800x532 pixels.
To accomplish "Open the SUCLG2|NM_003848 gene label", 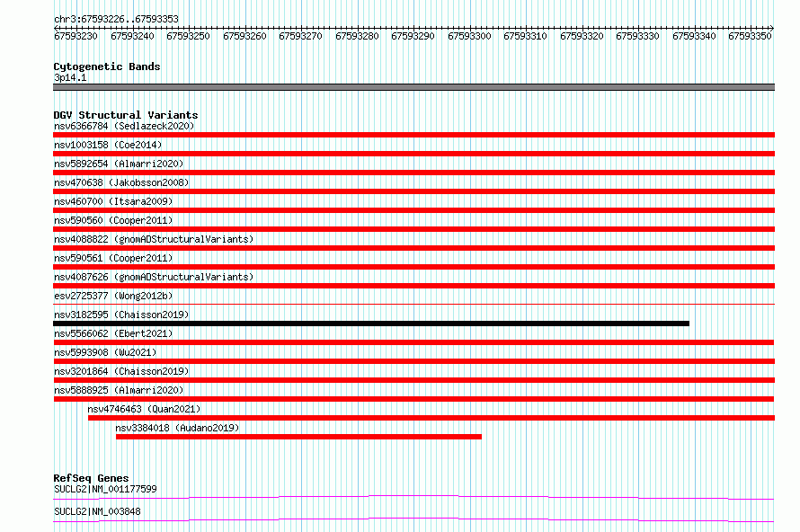I will (x=97, y=511).
